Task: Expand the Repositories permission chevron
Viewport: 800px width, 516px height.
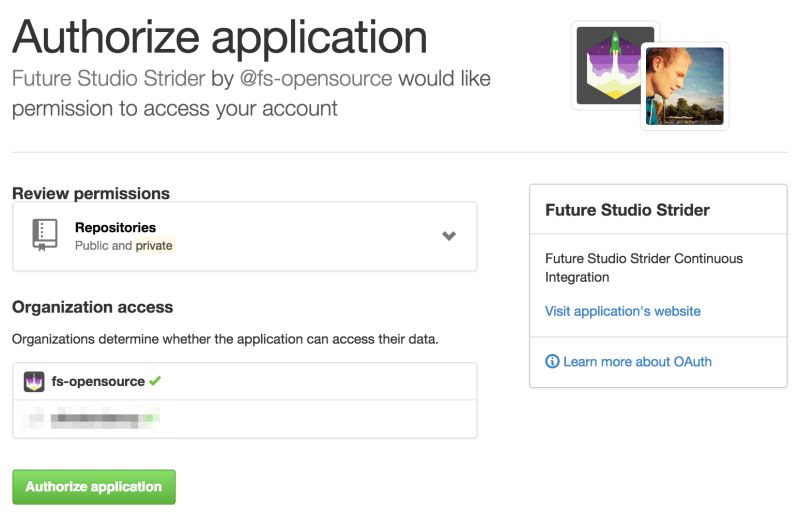Action: click(449, 236)
